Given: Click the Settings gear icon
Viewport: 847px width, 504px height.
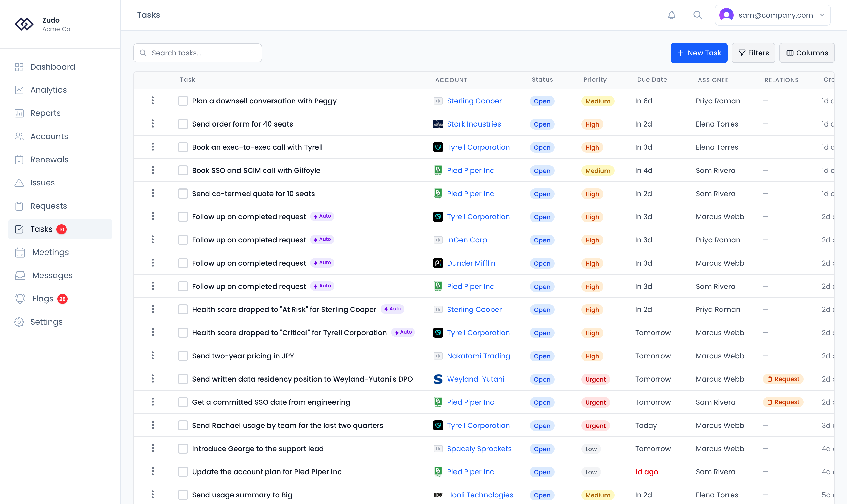Looking at the screenshot, I should (19, 322).
